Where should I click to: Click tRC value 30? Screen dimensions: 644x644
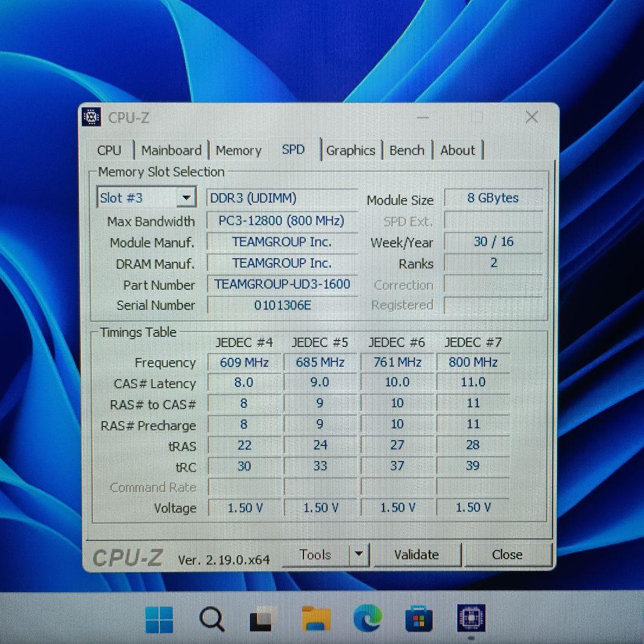click(x=244, y=466)
